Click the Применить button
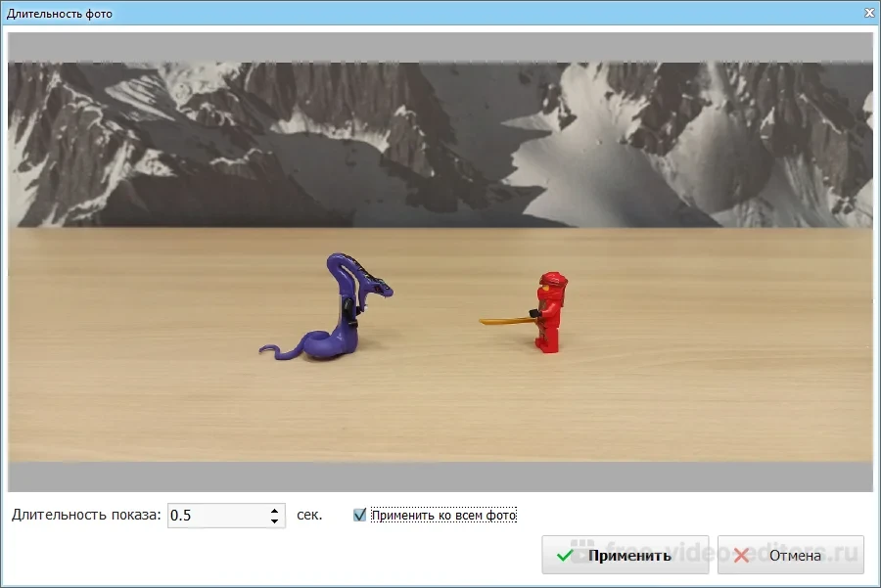The image size is (881, 588). [615, 555]
